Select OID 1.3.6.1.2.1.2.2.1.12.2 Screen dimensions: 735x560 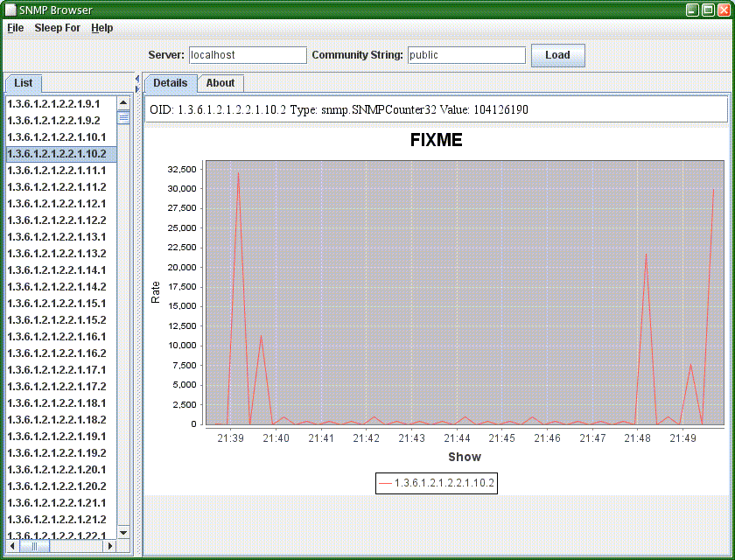61,220
